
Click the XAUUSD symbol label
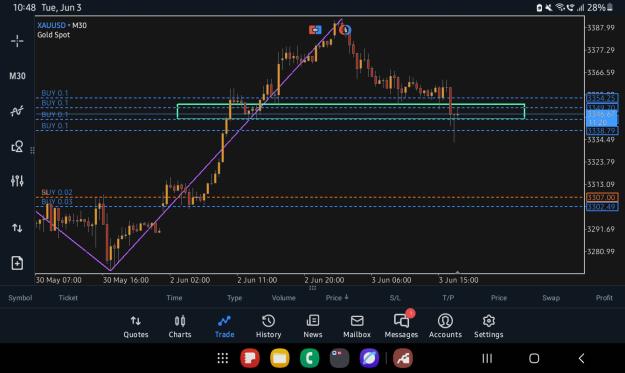(x=51, y=26)
